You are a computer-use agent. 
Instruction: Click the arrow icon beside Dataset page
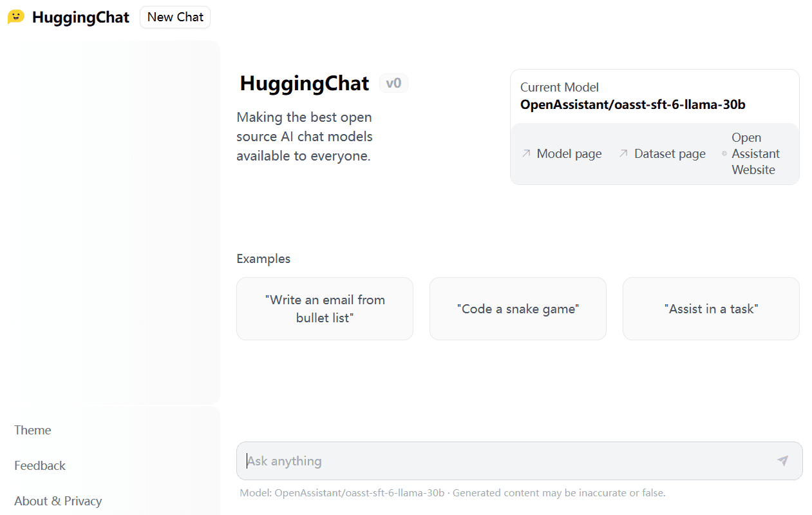click(623, 153)
